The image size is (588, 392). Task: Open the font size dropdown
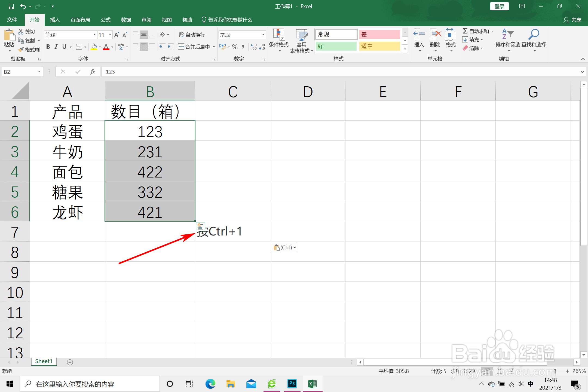(110, 35)
